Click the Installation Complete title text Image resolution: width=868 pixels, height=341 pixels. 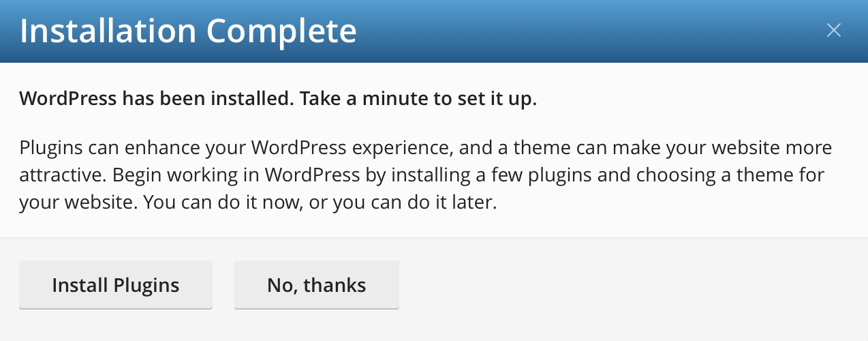188,31
